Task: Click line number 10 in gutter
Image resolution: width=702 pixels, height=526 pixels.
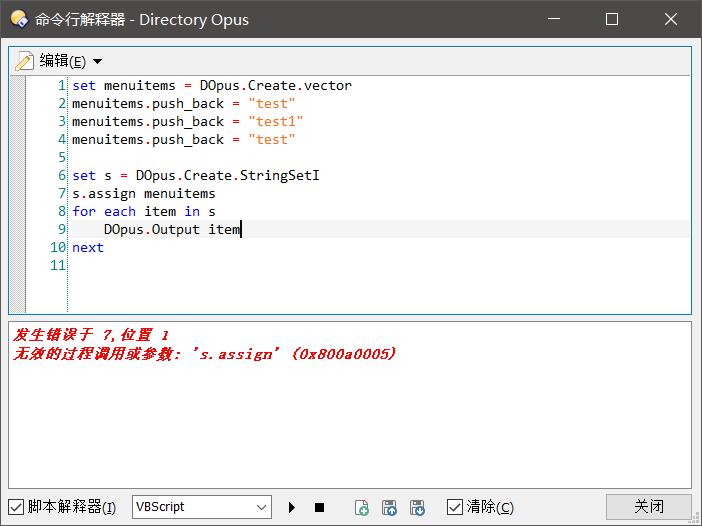Action: (x=58, y=247)
